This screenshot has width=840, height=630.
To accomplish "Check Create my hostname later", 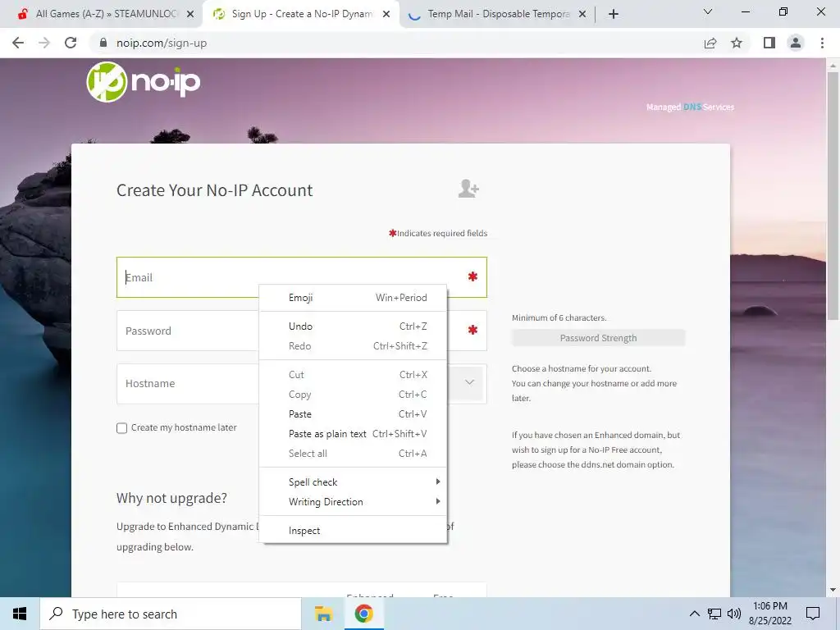I will pyautogui.click(x=121, y=428).
